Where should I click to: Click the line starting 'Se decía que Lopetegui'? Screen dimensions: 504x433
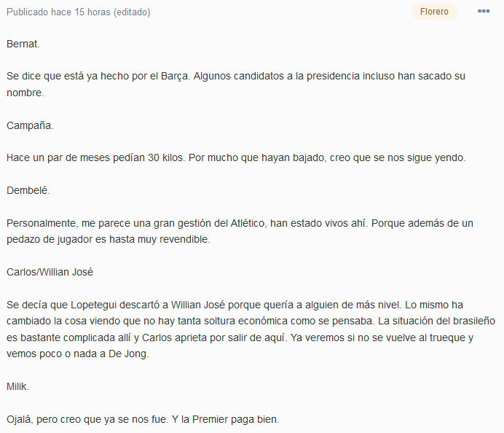pos(235,305)
